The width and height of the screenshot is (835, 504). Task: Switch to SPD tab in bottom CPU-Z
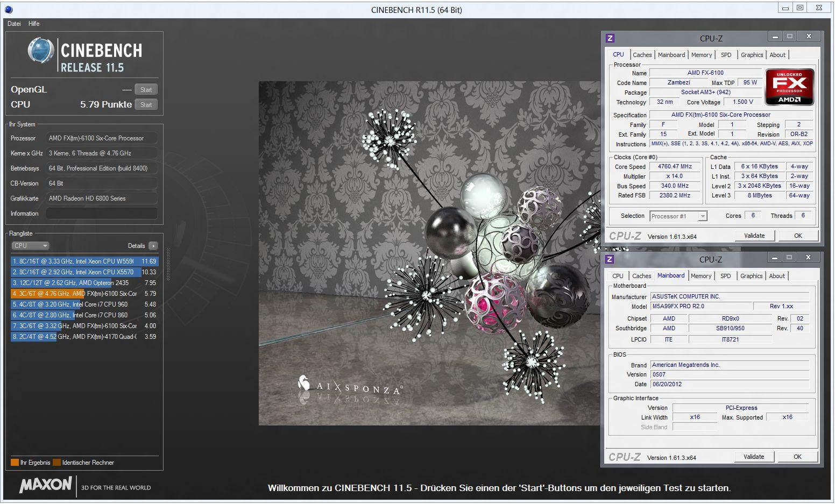click(x=726, y=276)
